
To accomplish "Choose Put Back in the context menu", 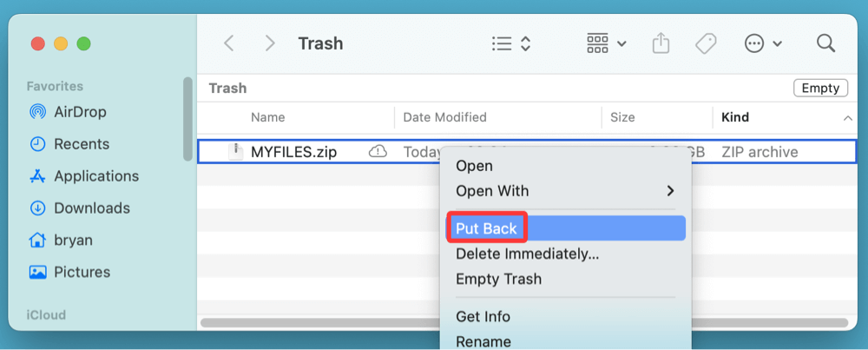I will (x=565, y=228).
